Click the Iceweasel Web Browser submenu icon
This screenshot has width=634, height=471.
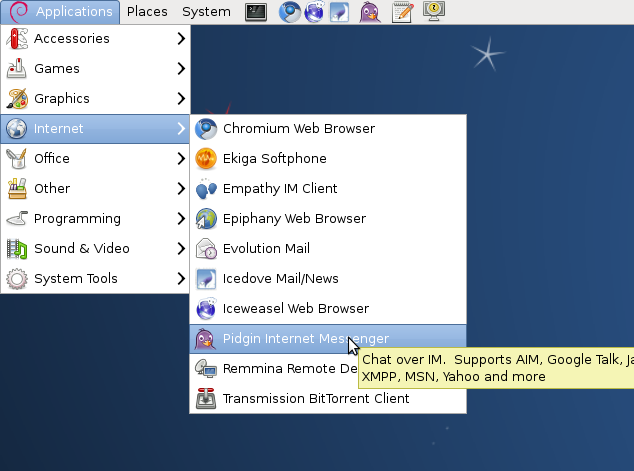(x=206, y=308)
